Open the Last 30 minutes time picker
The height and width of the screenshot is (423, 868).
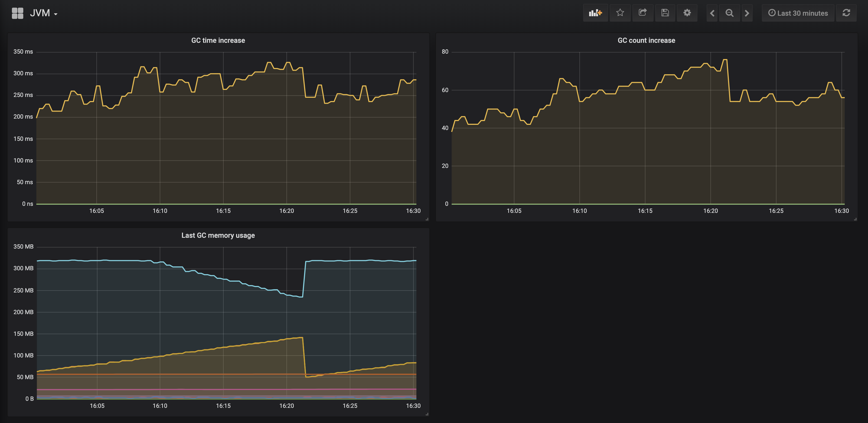[798, 13]
